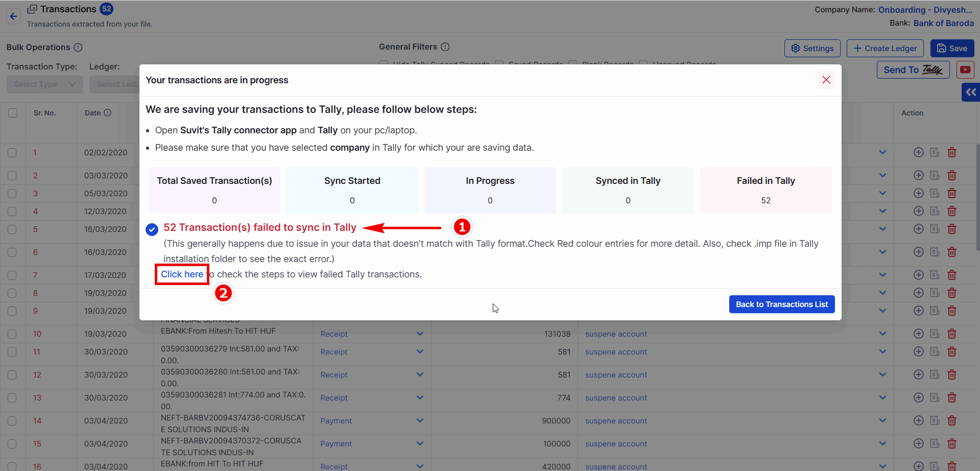The width and height of the screenshot is (980, 471).
Task: Click plus circle icon for row 4
Action: tap(918, 211)
